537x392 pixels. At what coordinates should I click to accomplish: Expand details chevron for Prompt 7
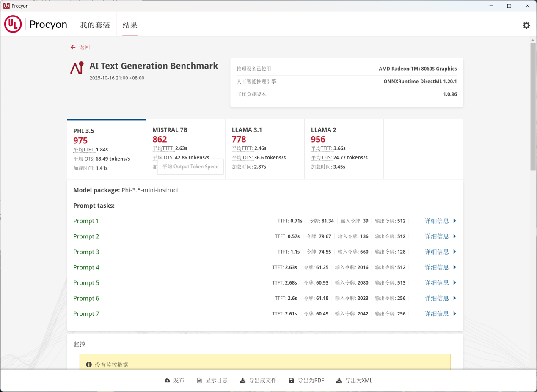coord(454,314)
